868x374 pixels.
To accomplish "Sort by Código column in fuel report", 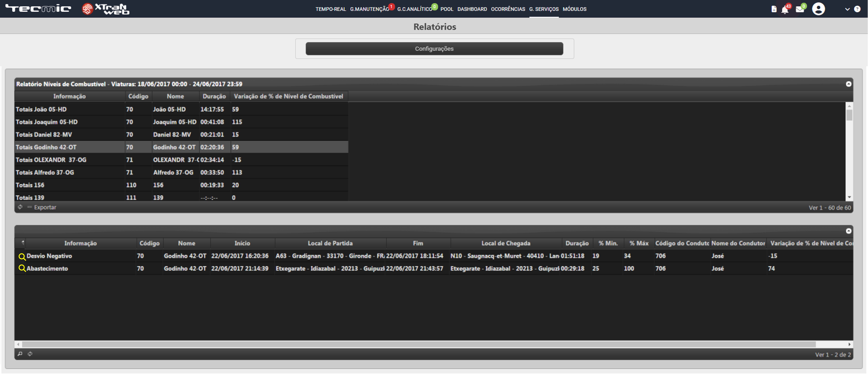I will 138,96.
